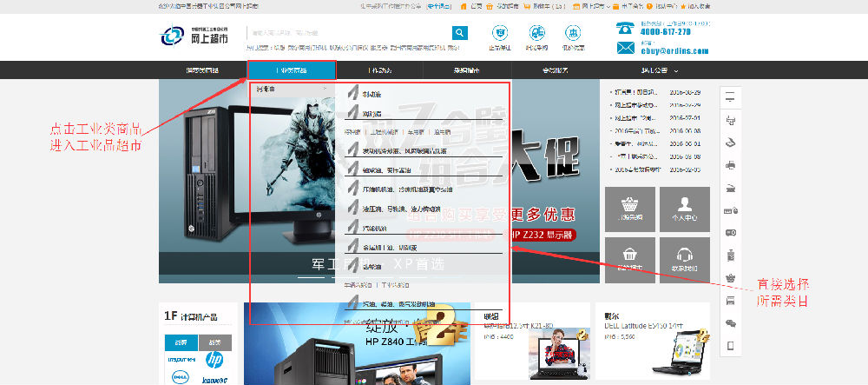Collapse the right sidebar with its top icon

730,97
